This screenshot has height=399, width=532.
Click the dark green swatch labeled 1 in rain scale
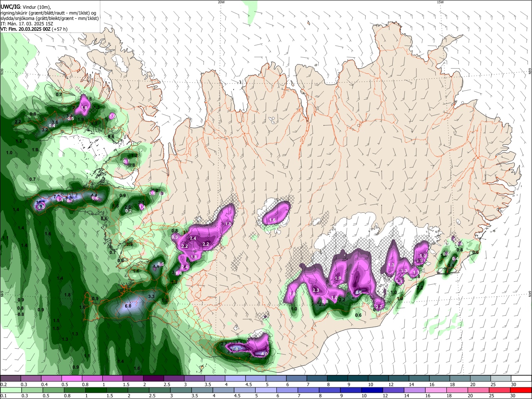95,390
